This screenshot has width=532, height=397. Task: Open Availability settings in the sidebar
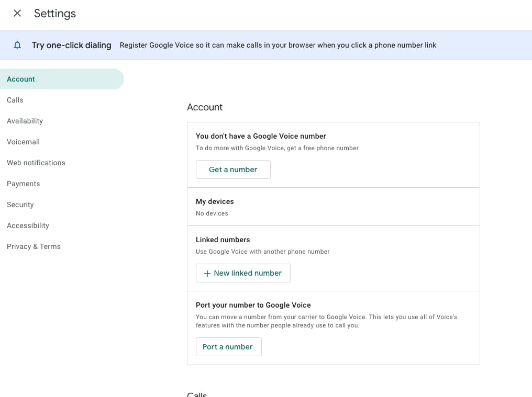[25, 121]
